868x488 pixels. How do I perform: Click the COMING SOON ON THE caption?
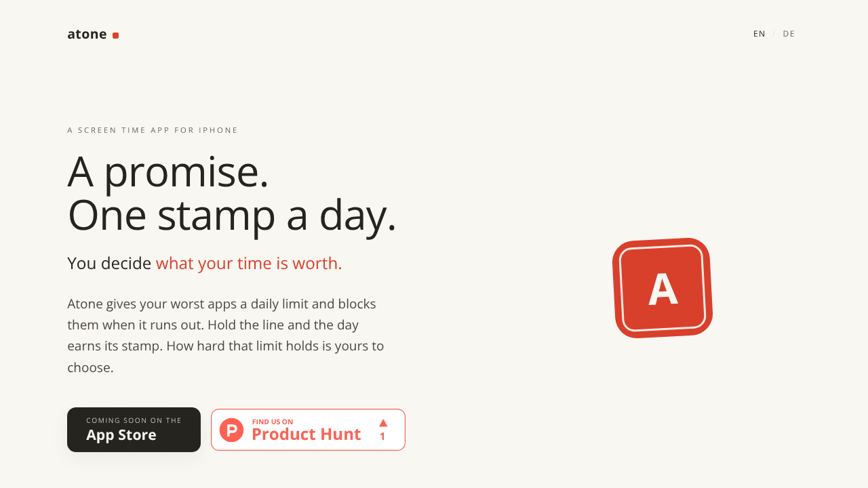point(134,420)
